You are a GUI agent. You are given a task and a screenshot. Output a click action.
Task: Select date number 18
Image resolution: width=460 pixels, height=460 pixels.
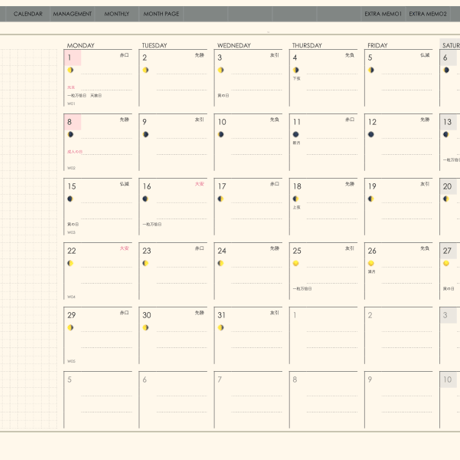[x=297, y=186]
